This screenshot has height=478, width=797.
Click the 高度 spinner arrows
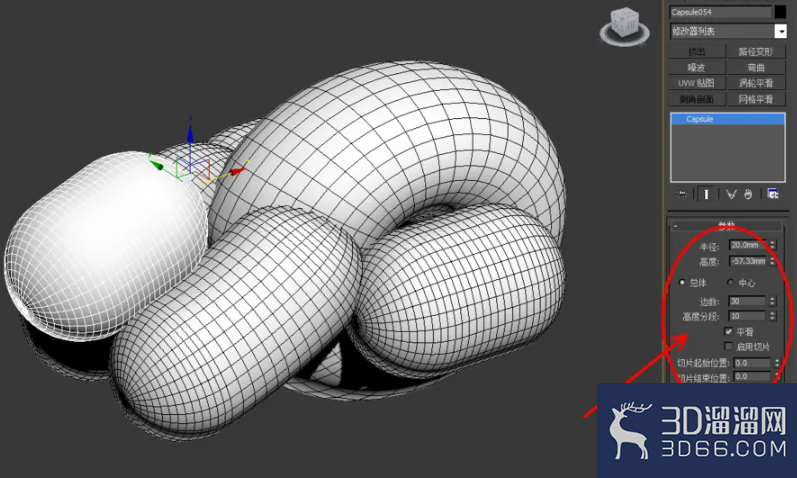(772, 261)
